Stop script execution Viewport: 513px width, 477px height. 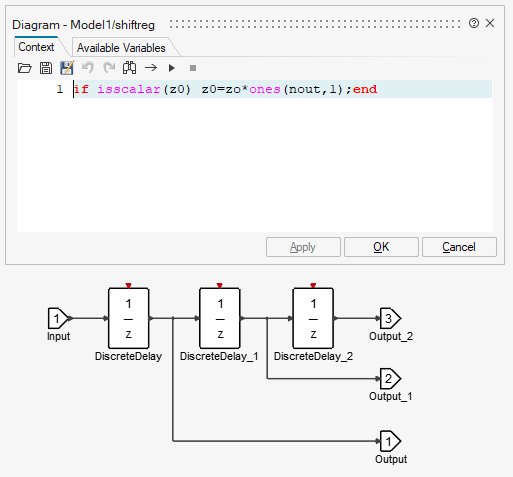click(x=193, y=68)
